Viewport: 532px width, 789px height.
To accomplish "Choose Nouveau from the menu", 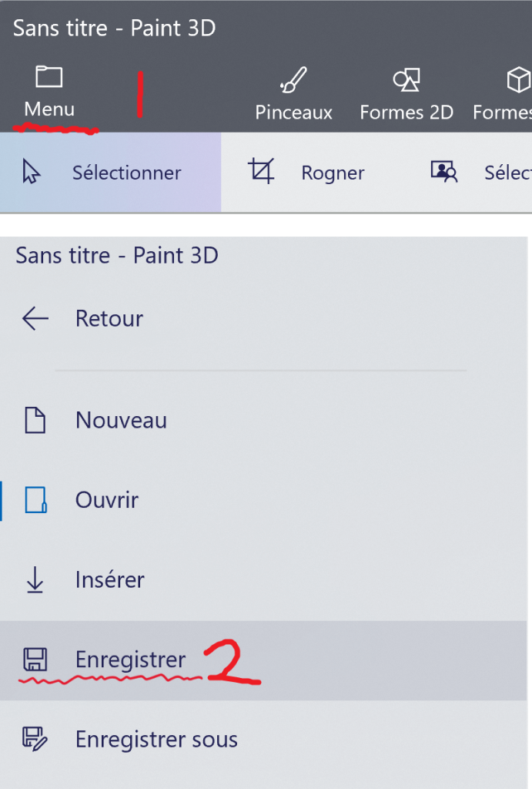I will 121,419.
